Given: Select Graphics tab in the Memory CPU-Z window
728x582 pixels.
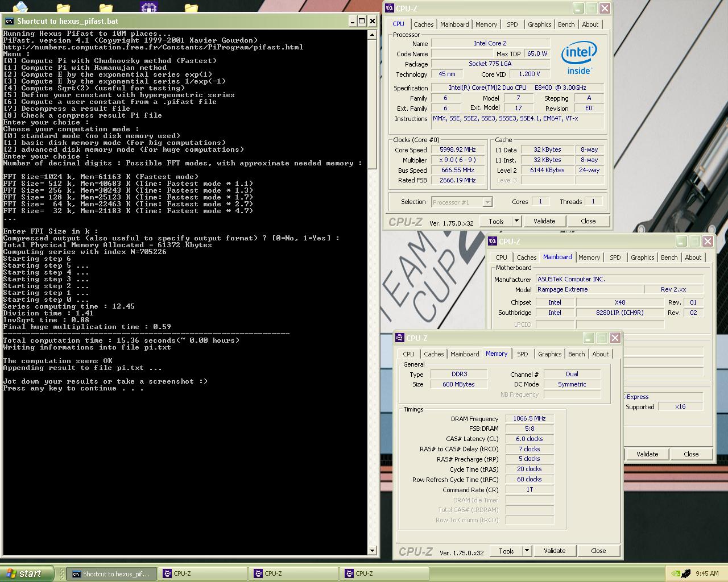Looking at the screenshot, I should pos(549,354).
